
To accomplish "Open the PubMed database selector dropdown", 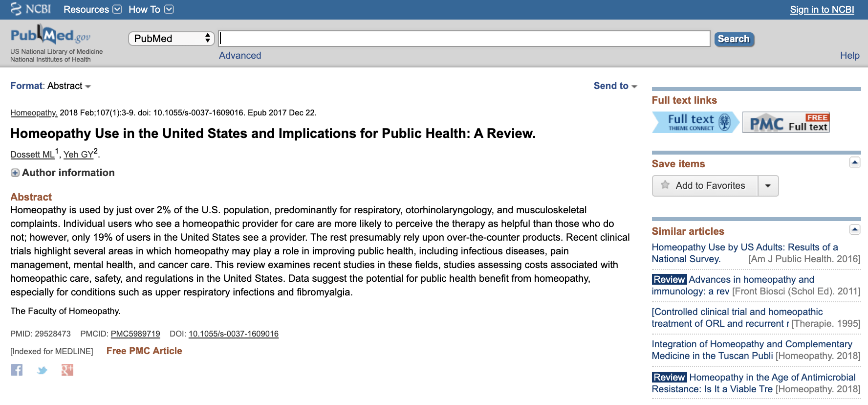I will pos(172,39).
